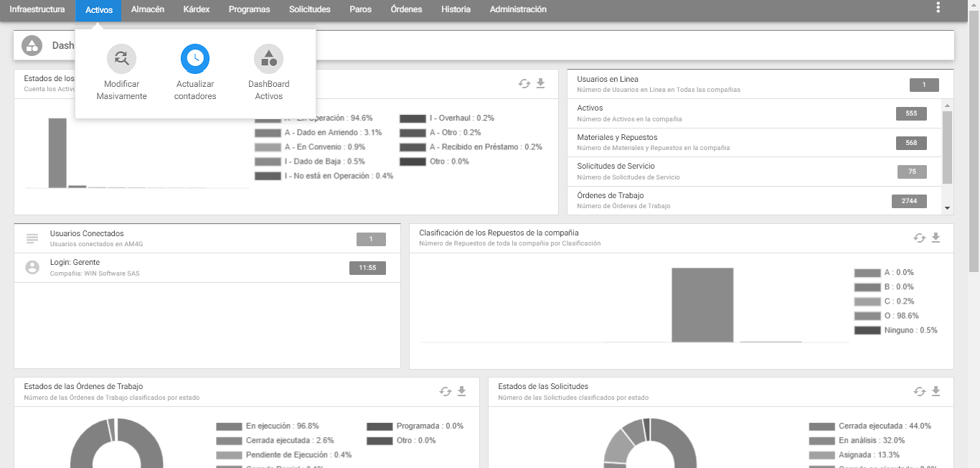
Task: Open the Historia menu
Action: 456,9
